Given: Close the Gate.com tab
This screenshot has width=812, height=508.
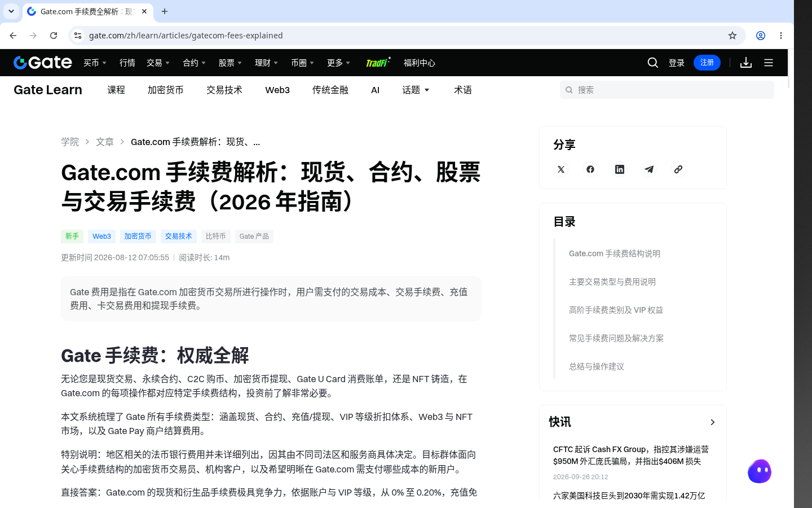Looking at the screenshot, I should (144, 11).
